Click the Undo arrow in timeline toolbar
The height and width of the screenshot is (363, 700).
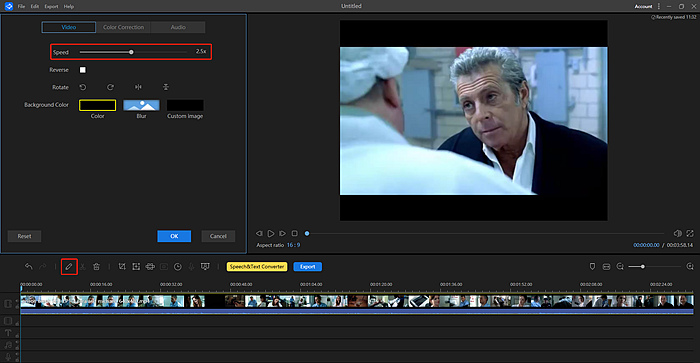point(29,267)
